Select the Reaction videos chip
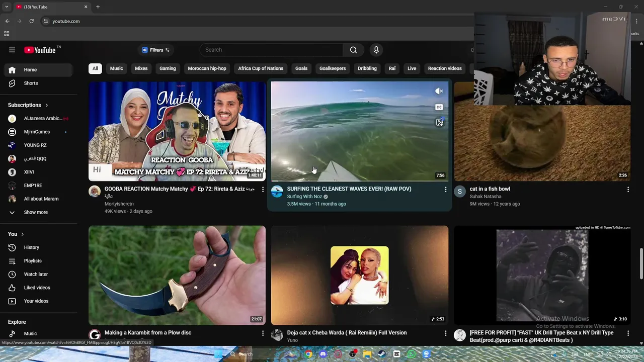644x362 pixels. click(x=445, y=68)
